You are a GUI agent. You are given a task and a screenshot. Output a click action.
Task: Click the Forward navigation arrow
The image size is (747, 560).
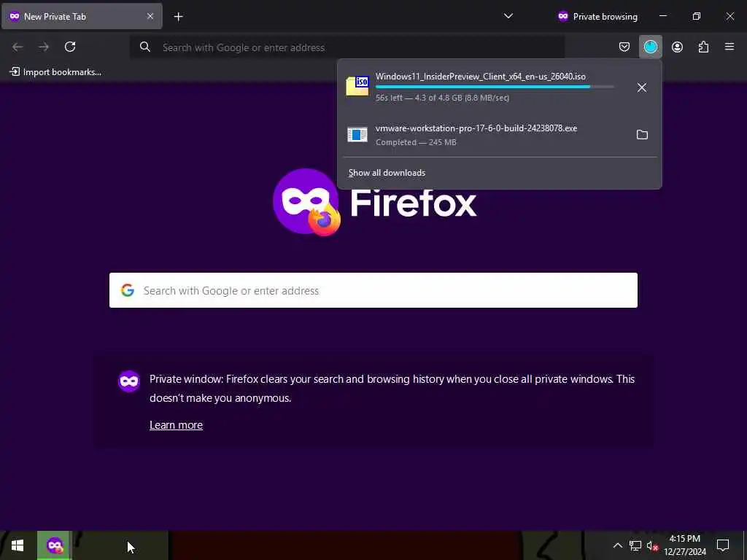coord(44,47)
